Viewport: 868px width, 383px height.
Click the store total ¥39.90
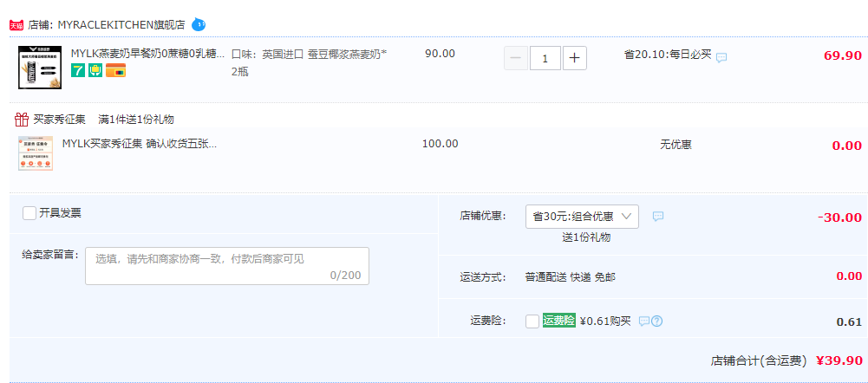(x=839, y=360)
